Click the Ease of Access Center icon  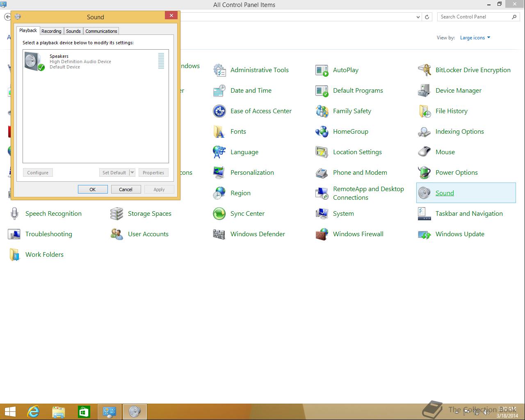(219, 111)
